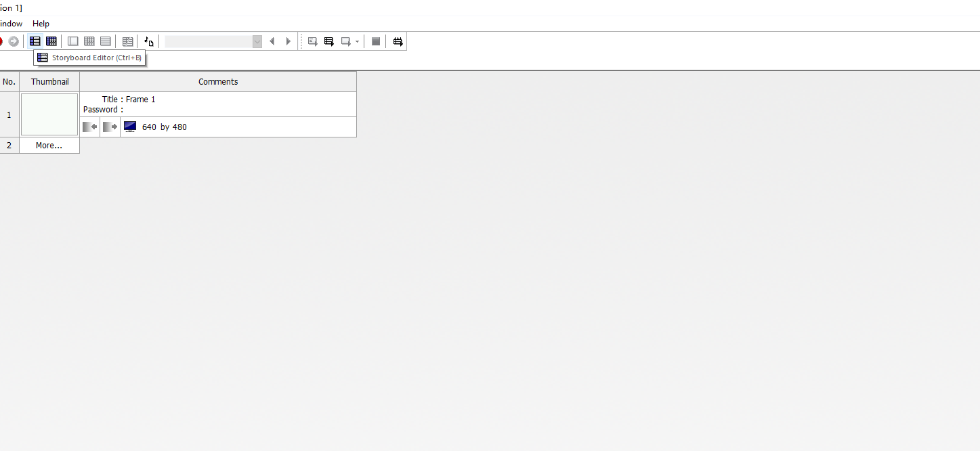Click the grayed-out grid event editor icon
Screen dimensions: 980x451
(x=89, y=41)
